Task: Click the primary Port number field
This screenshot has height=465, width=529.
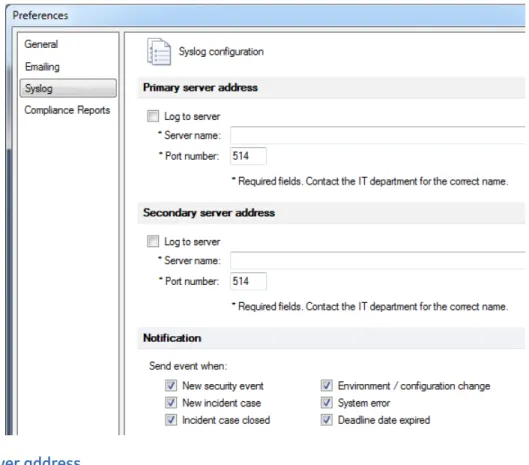Action: tap(248, 156)
